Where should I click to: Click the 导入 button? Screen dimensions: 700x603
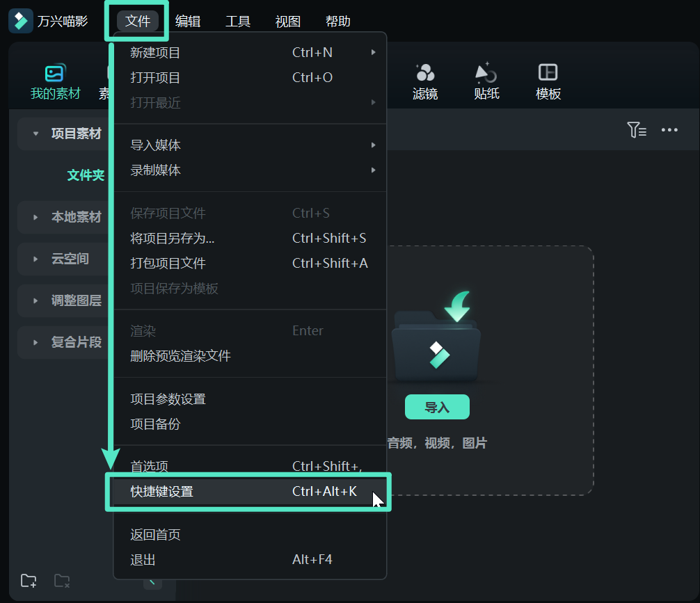pos(437,407)
